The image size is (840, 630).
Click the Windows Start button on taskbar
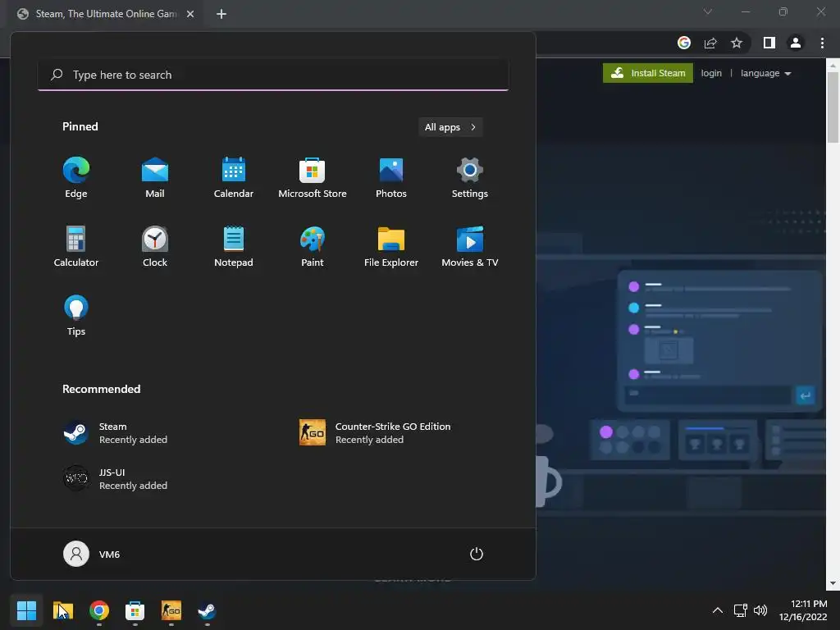point(26,610)
